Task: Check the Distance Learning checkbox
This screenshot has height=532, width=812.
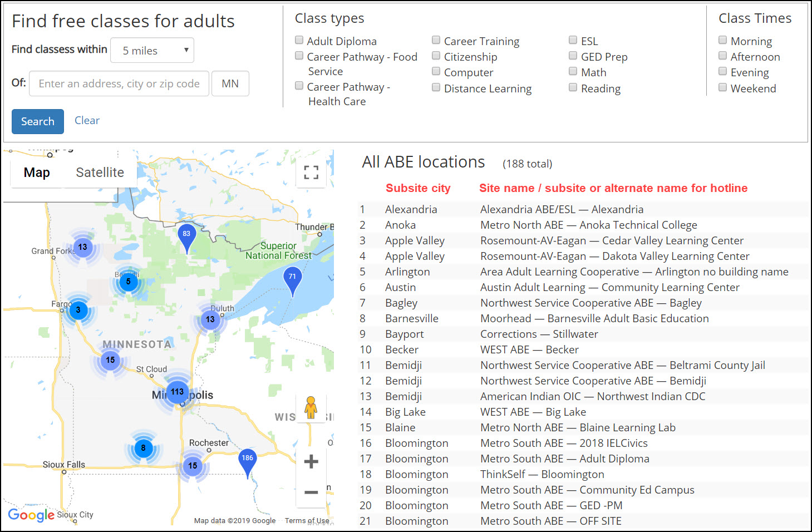Action: point(436,87)
